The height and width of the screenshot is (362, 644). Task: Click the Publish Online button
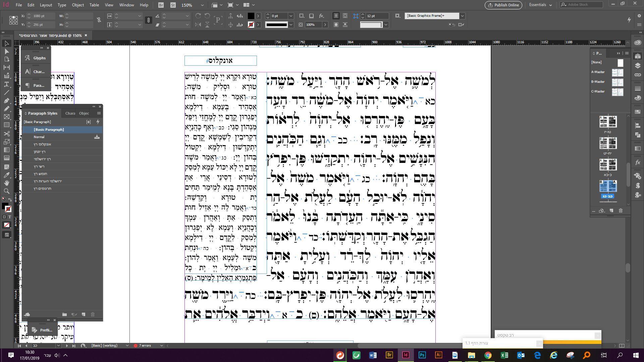pos(503,5)
